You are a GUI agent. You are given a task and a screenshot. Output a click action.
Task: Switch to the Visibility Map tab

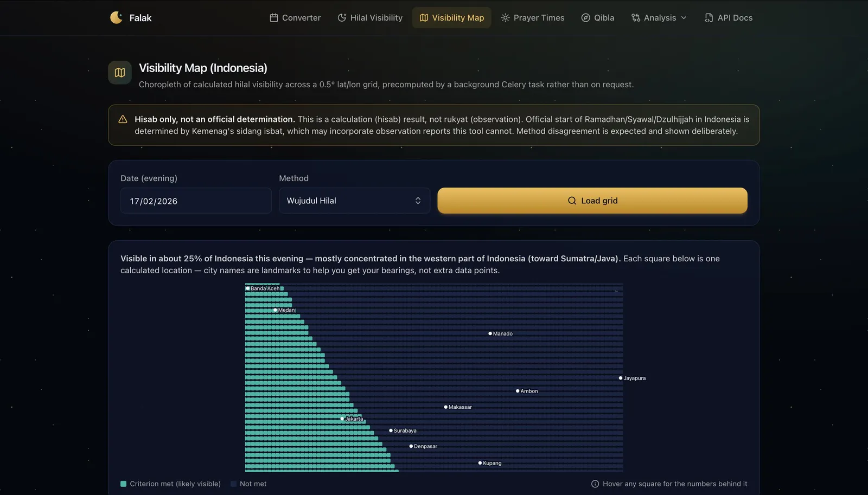click(451, 18)
